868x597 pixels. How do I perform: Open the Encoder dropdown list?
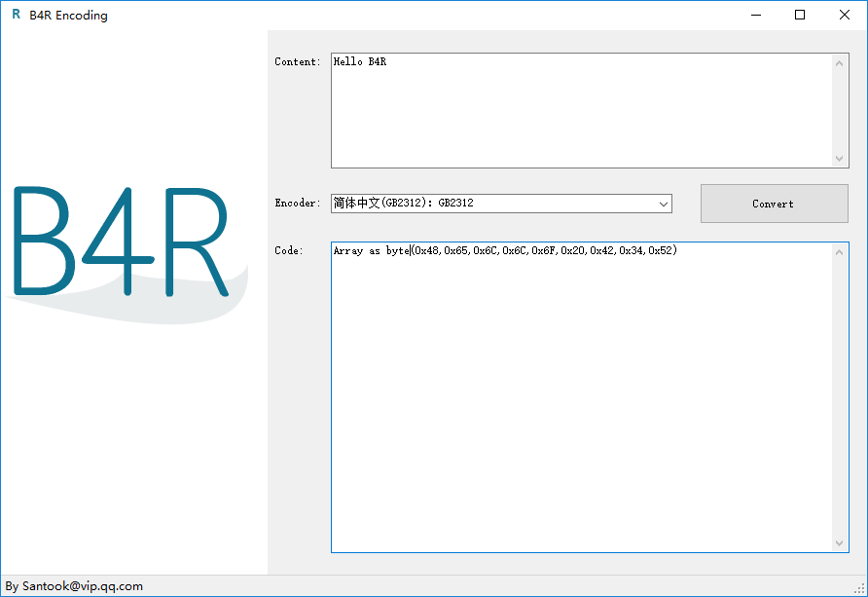coord(664,204)
